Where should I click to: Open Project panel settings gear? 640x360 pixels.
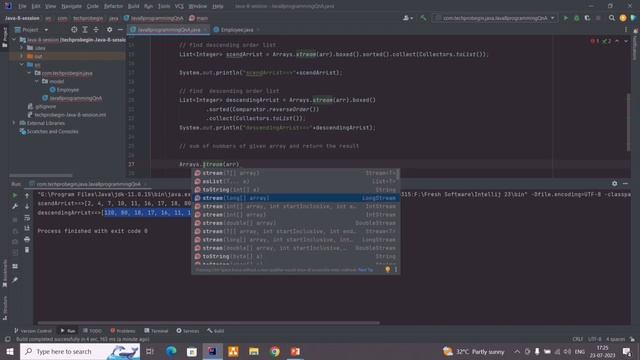pos(109,30)
